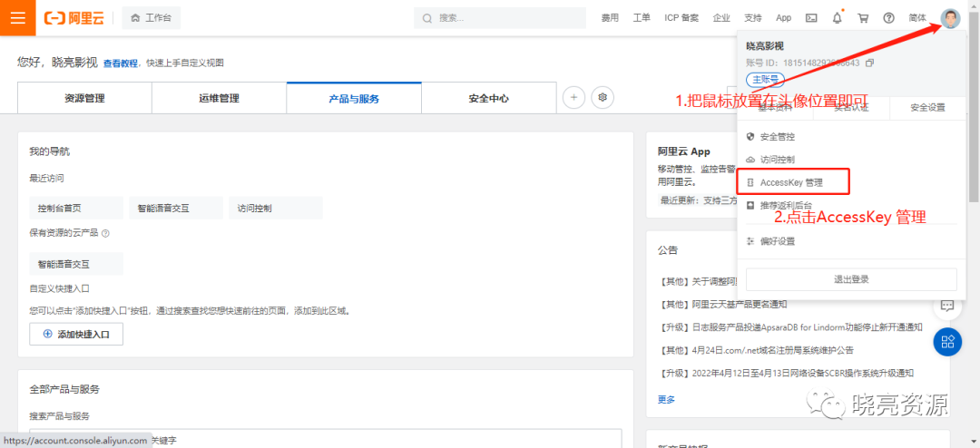Open 智能语音交互 under 保有资源的云产品

[76, 264]
